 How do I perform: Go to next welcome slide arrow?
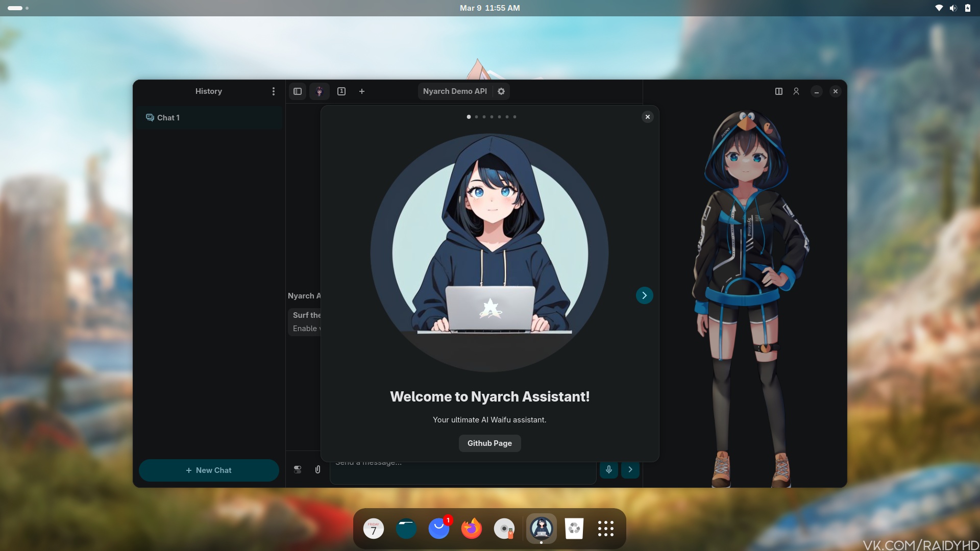pyautogui.click(x=644, y=295)
